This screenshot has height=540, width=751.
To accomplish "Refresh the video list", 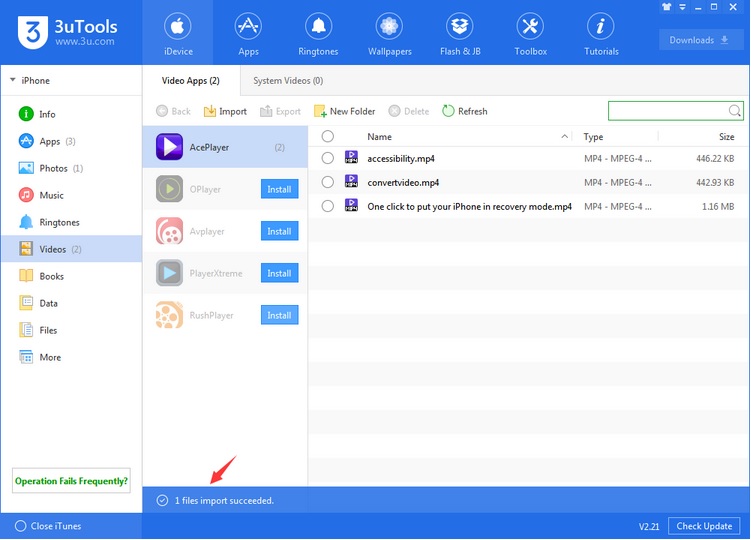I will coord(465,111).
